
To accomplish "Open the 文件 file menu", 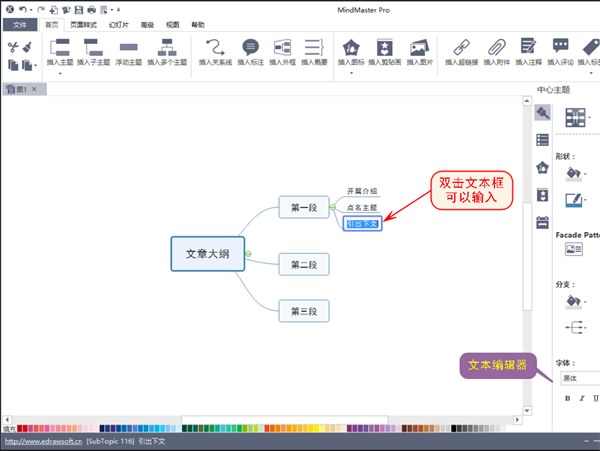I will click(x=20, y=25).
